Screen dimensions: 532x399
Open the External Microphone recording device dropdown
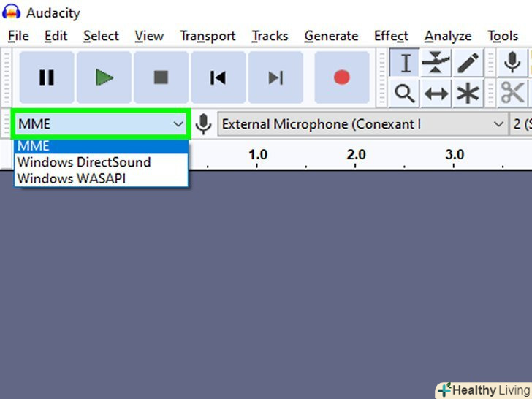[362, 124]
